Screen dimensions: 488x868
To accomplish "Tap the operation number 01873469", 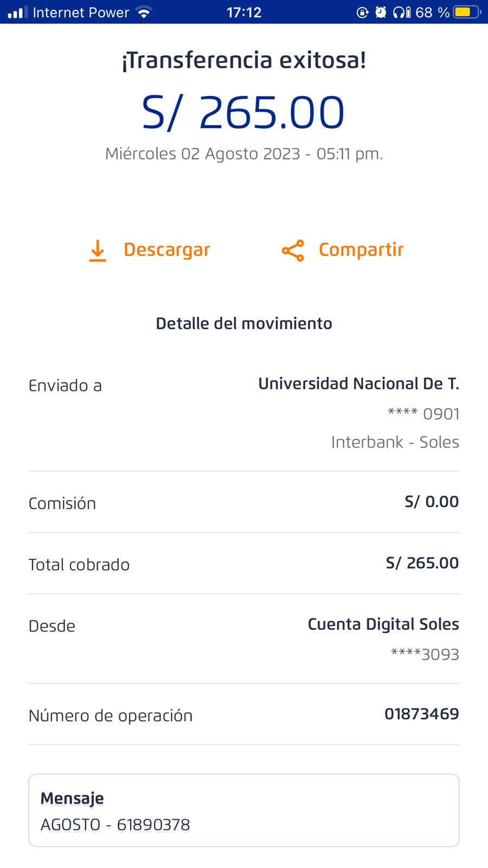I will pyautogui.click(x=421, y=714).
